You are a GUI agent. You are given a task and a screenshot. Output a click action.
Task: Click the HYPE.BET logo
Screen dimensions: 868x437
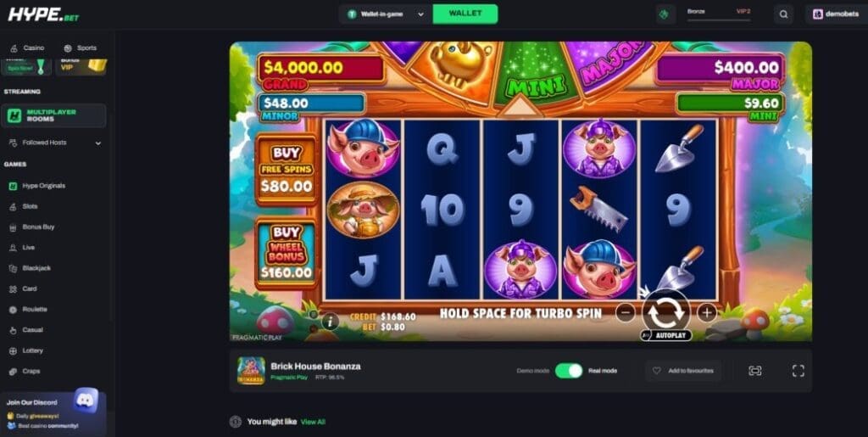point(43,15)
